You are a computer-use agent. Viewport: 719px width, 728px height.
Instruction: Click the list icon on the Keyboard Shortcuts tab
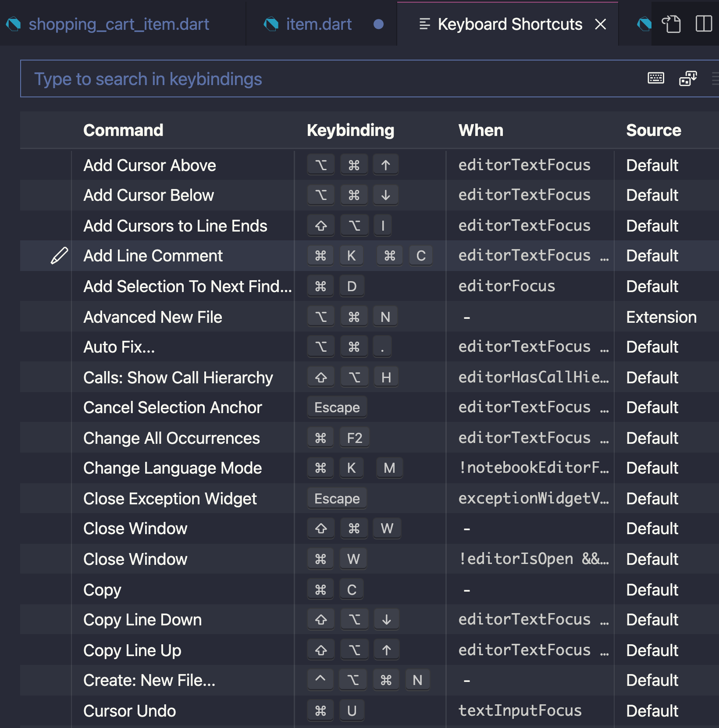click(x=424, y=24)
